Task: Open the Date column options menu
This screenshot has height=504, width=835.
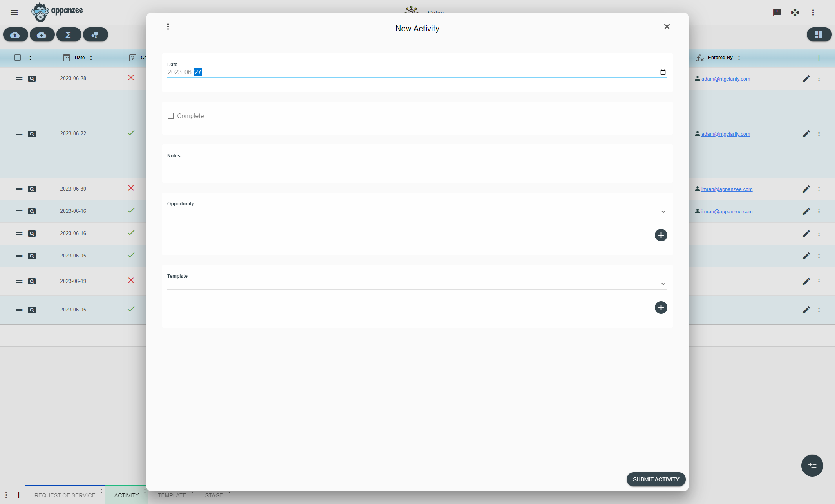Action: point(91,58)
